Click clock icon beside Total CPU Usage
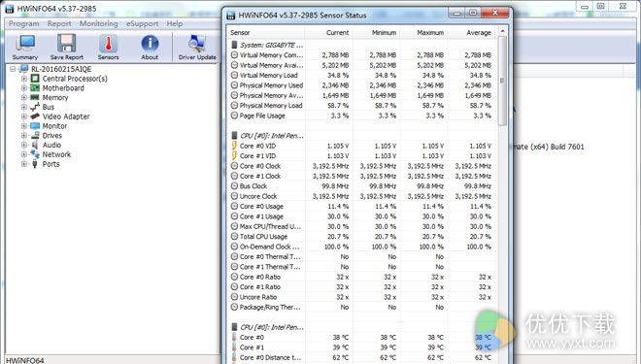 click(234, 237)
